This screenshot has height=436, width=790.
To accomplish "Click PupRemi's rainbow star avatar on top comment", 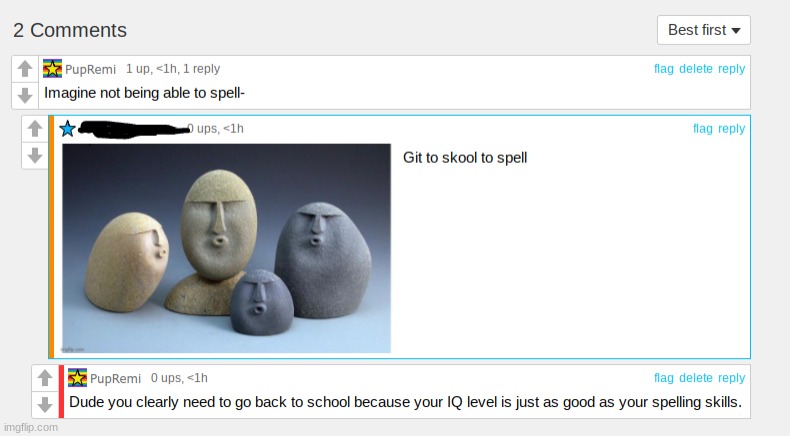I will click(52, 68).
